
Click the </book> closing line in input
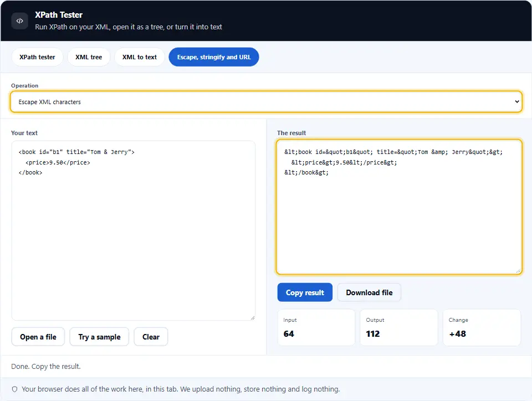point(30,173)
